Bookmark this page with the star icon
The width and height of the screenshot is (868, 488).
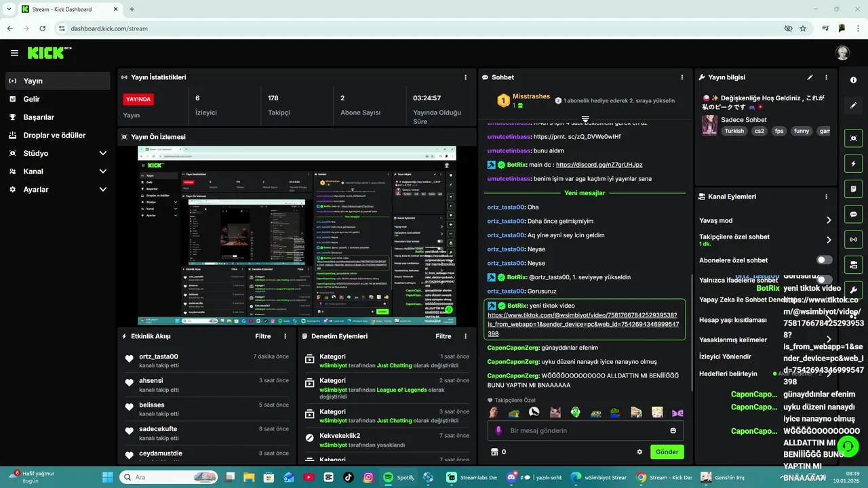pos(803,28)
